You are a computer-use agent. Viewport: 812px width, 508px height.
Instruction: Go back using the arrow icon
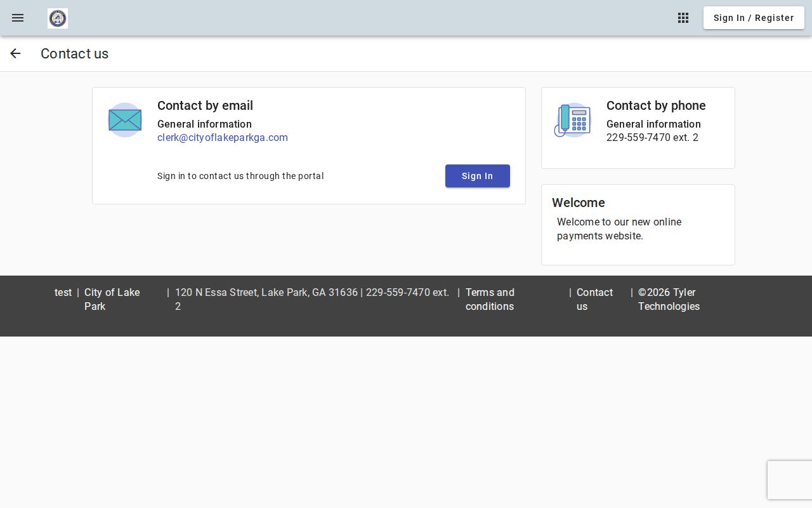click(x=15, y=53)
